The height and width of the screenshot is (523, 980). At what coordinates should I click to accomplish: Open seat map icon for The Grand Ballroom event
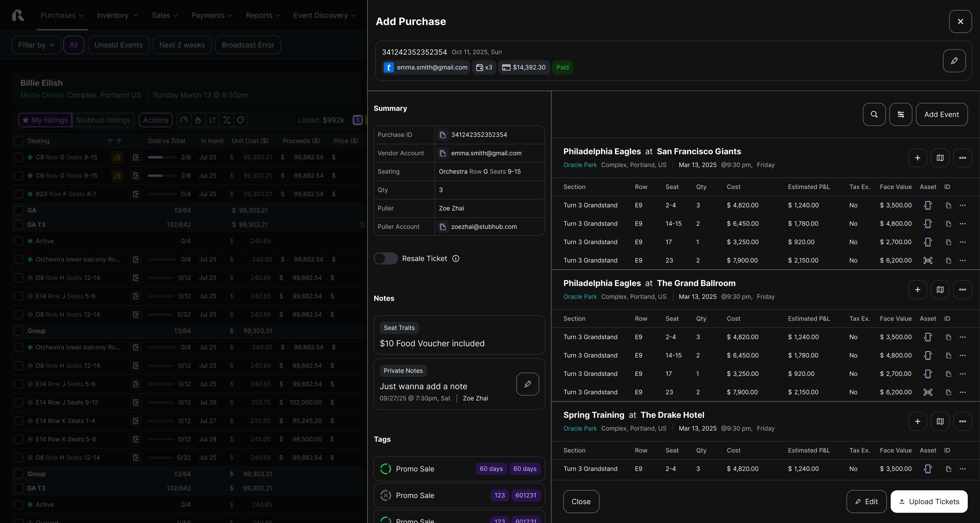tap(940, 289)
